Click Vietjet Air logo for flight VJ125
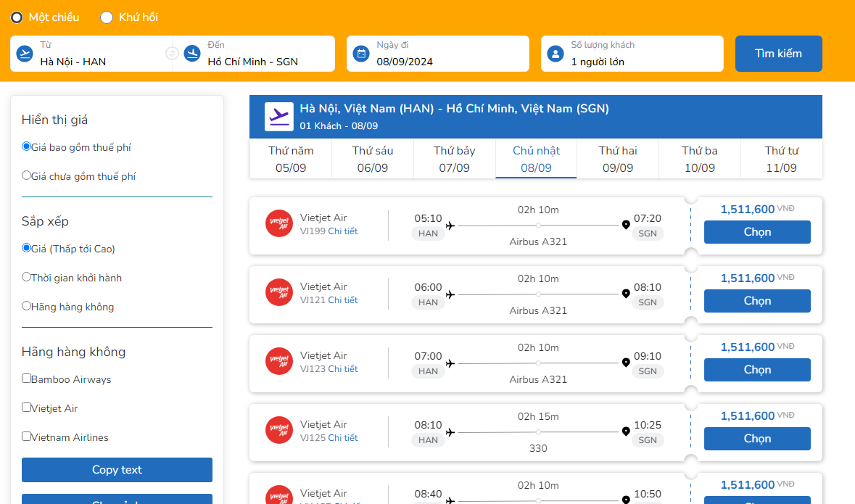This screenshot has width=855, height=504. click(279, 430)
